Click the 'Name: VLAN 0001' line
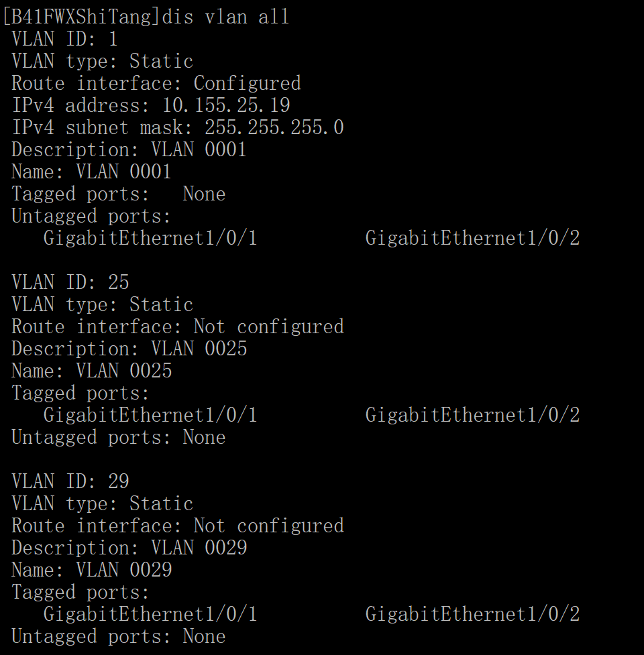 (x=91, y=172)
